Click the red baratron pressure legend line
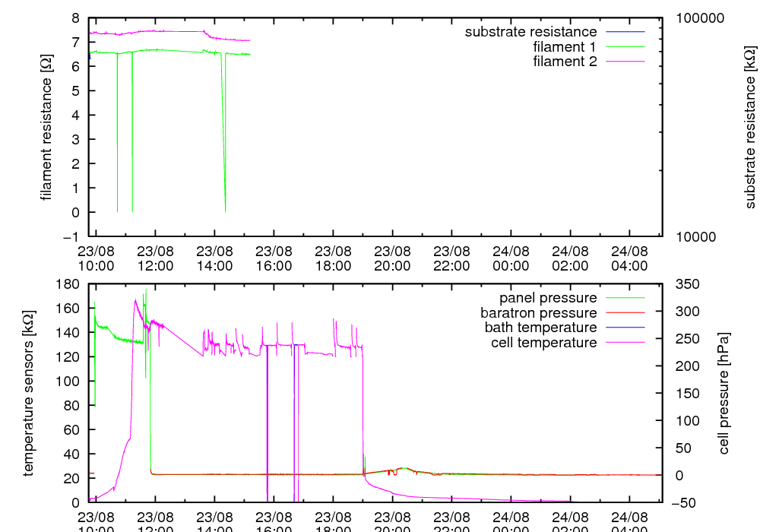 [x=625, y=312]
